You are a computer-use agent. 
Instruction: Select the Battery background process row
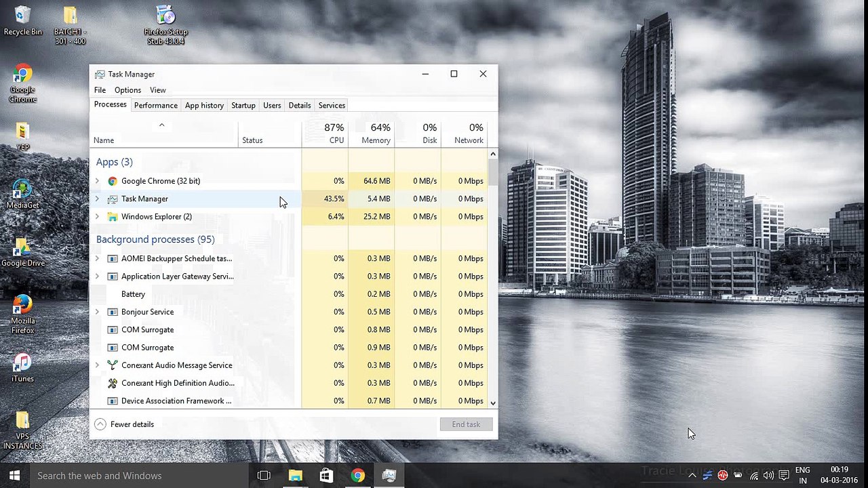288,294
